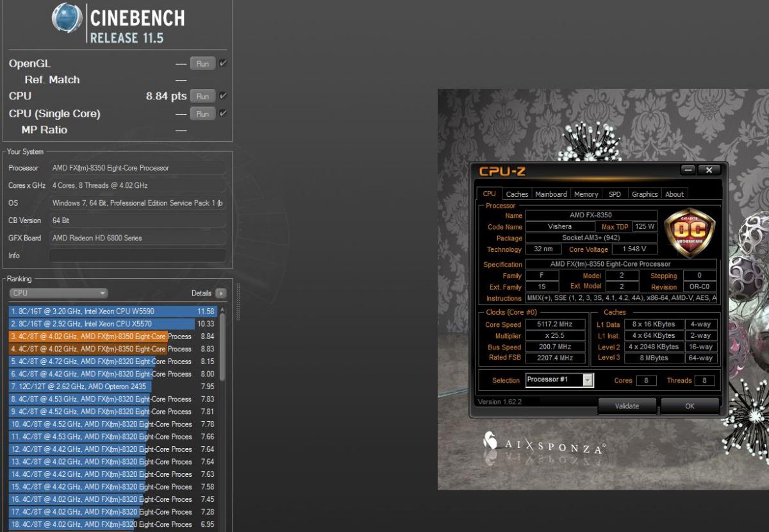Click the Revision OR-C0 value
Image resolution: width=769 pixels, height=532 pixels.
point(699,287)
